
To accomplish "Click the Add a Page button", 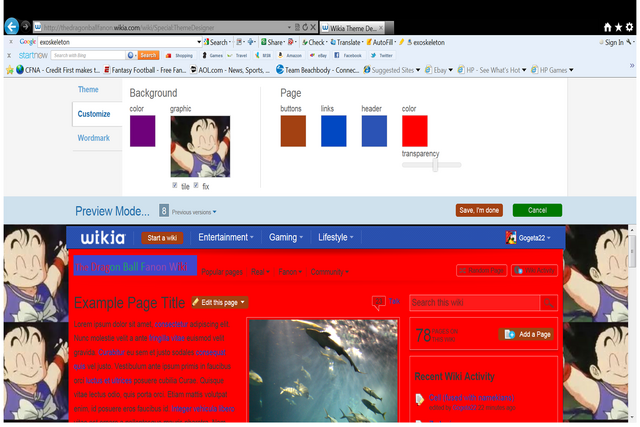I will point(527,334).
